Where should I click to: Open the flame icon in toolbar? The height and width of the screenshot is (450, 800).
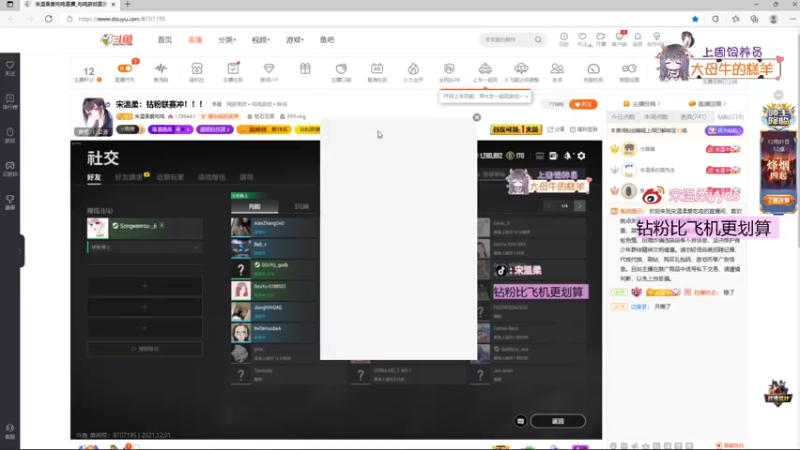tap(413, 68)
